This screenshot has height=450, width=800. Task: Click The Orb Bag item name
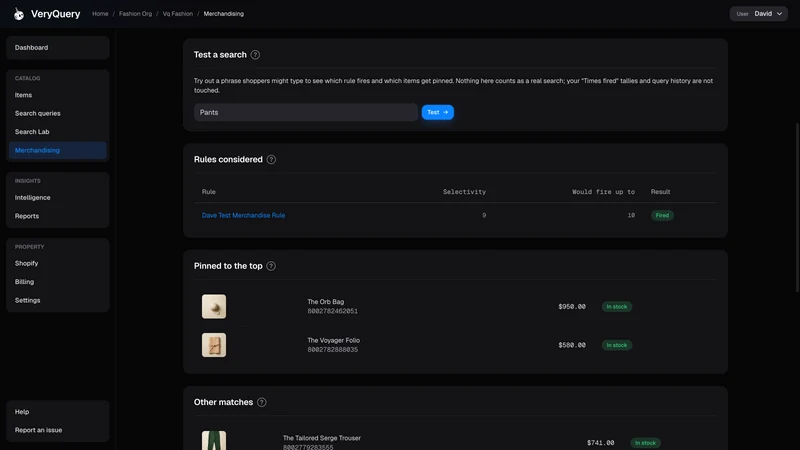[326, 302]
